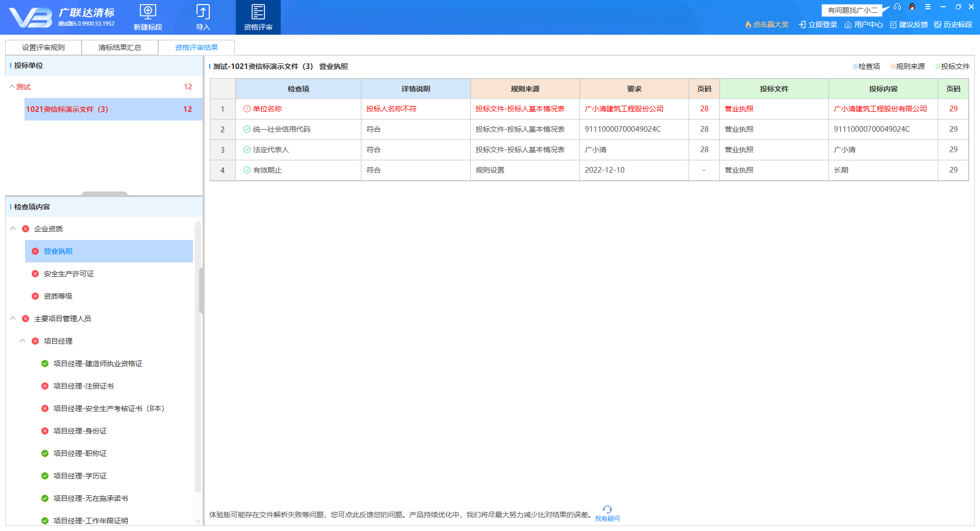This screenshot has height=531, width=980.
Task: Collapse the 企业资质 tree node
Action: click(x=13, y=229)
